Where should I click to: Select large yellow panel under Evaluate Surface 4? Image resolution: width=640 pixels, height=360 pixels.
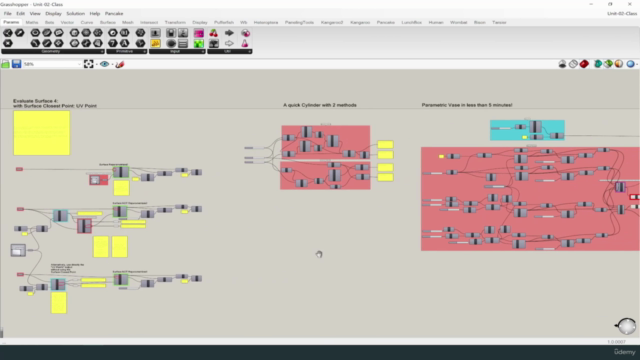(x=42, y=133)
